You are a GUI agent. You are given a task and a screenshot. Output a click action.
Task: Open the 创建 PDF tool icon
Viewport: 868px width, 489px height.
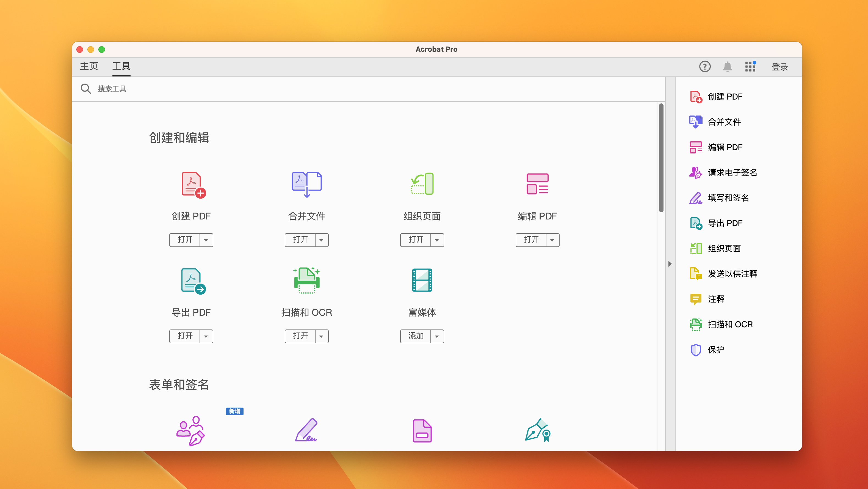tap(191, 184)
